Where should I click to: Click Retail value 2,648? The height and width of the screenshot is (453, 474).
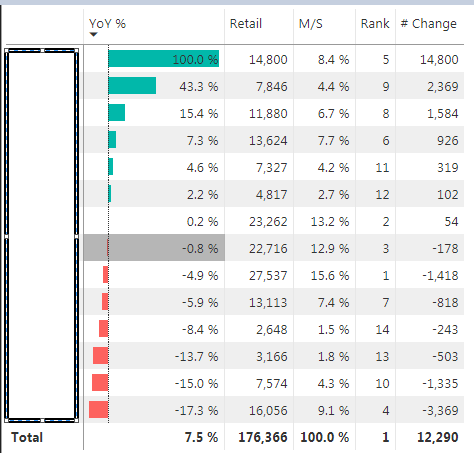point(271,330)
